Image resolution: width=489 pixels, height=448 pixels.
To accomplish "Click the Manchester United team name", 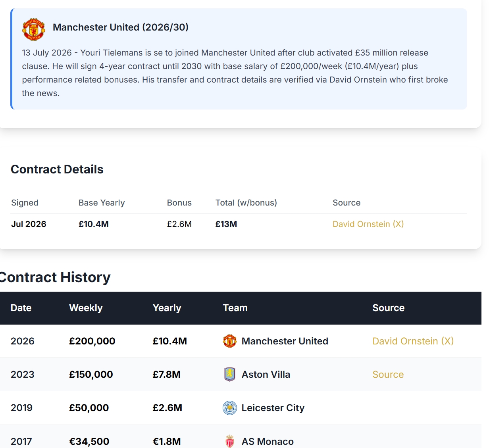I will (x=285, y=341).
